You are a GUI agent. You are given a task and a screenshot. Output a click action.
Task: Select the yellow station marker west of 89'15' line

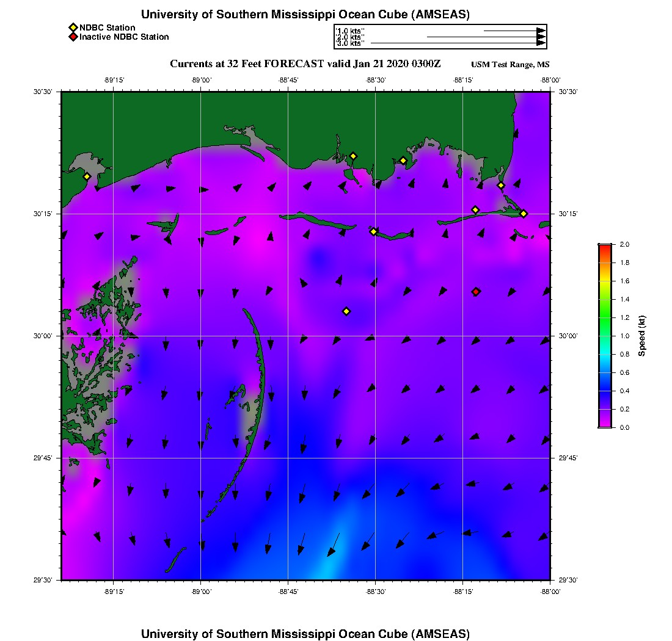pos(87,176)
